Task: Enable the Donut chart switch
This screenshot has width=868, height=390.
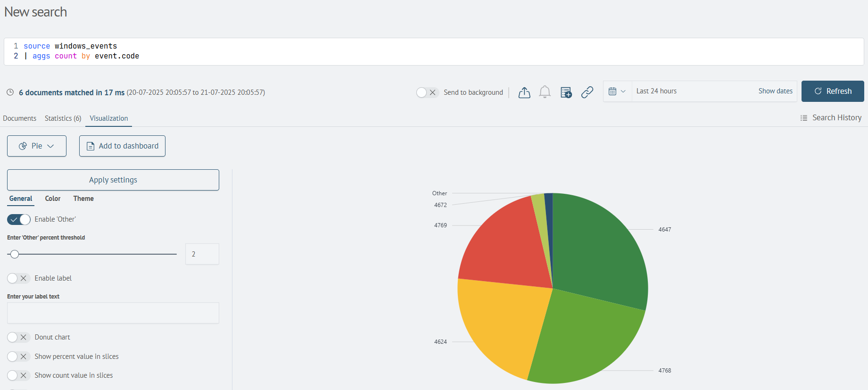Action: (19, 337)
